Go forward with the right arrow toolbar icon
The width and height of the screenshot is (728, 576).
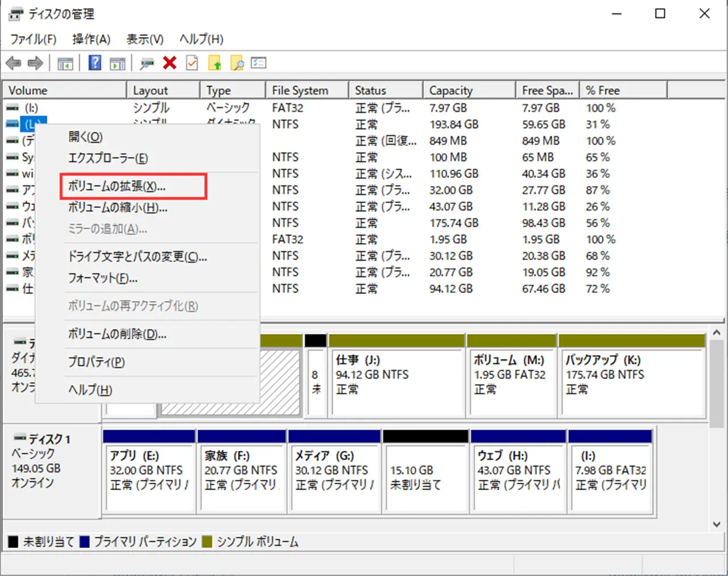[35, 63]
